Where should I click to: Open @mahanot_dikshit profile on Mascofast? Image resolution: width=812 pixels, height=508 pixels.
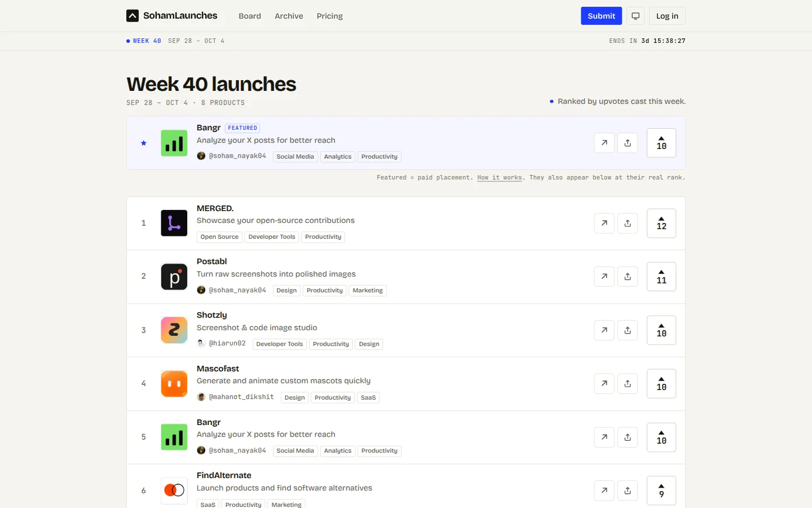coord(236,397)
